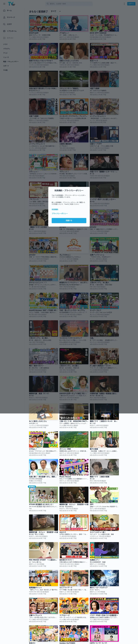Select バラエティ category in sidebar

point(7,49)
